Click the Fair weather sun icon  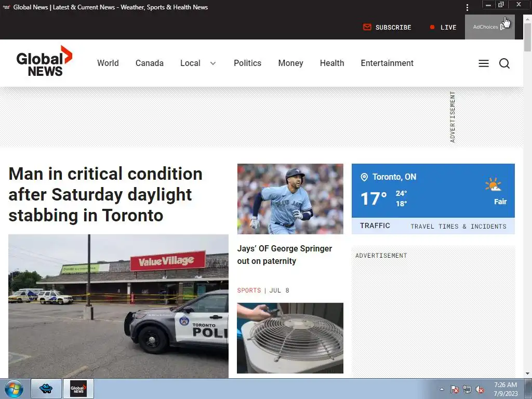click(x=494, y=185)
